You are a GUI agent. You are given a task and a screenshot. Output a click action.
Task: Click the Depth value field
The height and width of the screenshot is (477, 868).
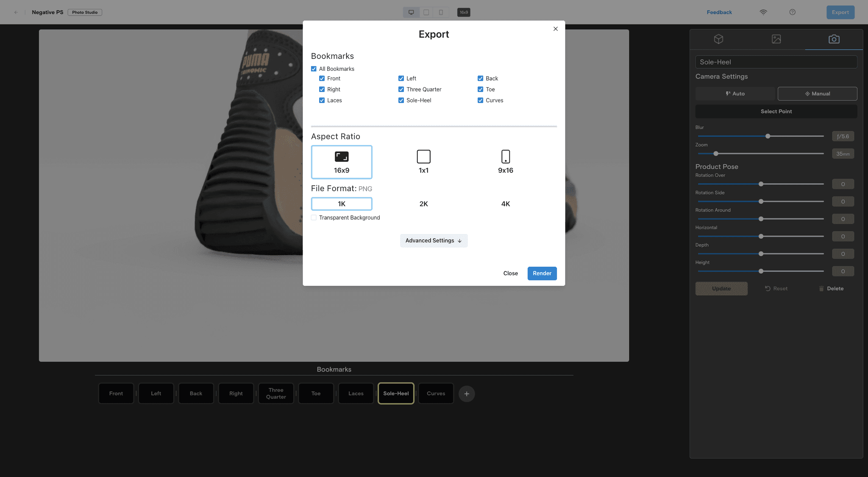tap(843, 254)
